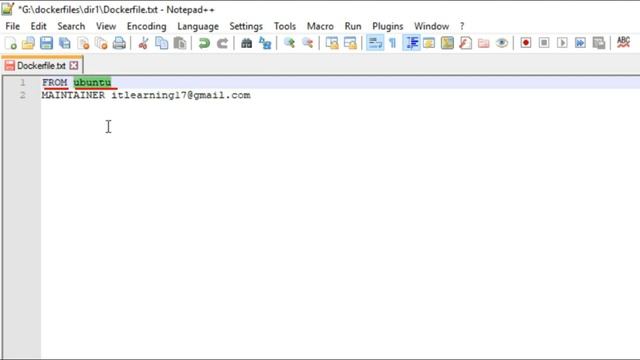640x360 pixels.
Task: Toggle file monitoring eye icon
Action: point(502,43)
